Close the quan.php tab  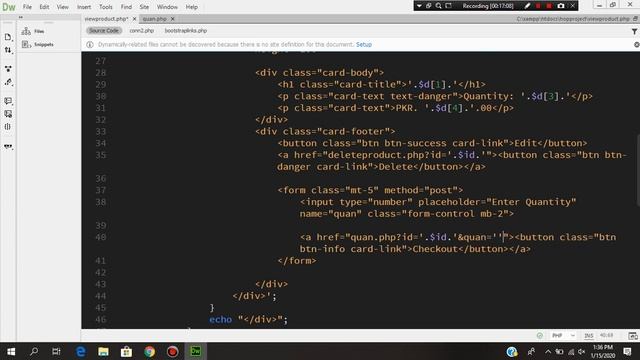[x=172, y=19]
